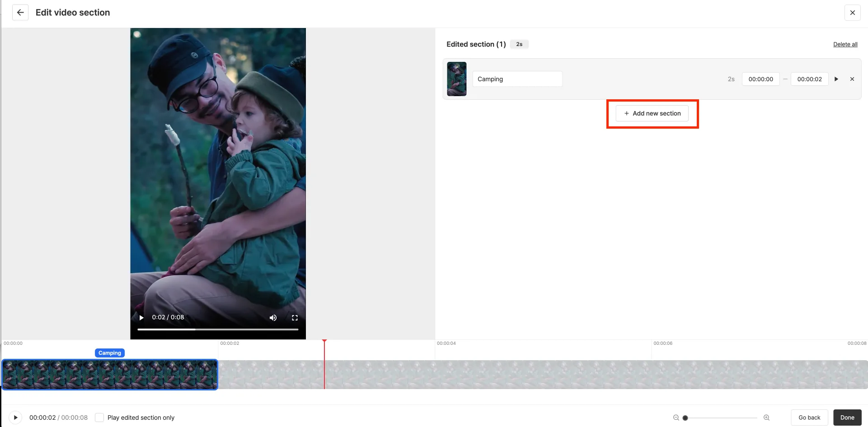868x427 pixels.
Task: Edit the end time 00:00:02 field
Action: point(809,79)
